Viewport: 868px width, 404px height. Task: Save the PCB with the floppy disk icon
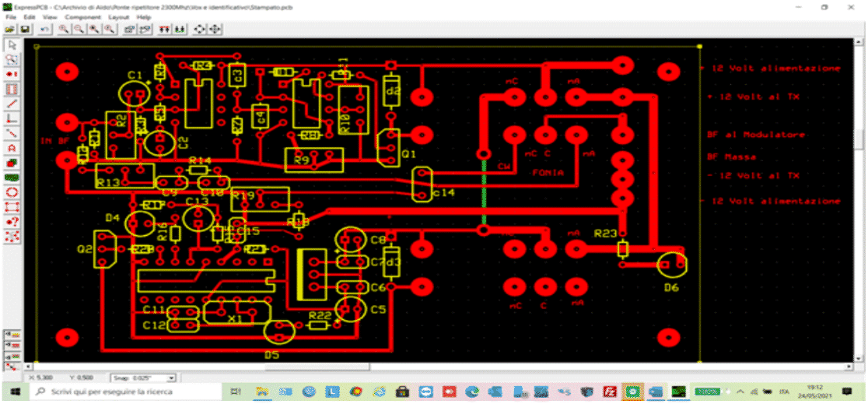coord(24,30)
